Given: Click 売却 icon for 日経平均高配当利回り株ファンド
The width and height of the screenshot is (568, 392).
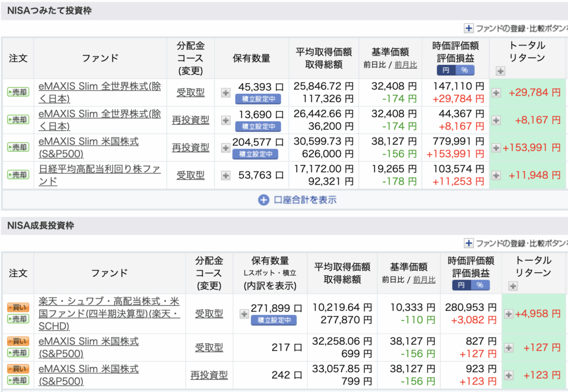Looking at the screenshot, I should 18,175.
